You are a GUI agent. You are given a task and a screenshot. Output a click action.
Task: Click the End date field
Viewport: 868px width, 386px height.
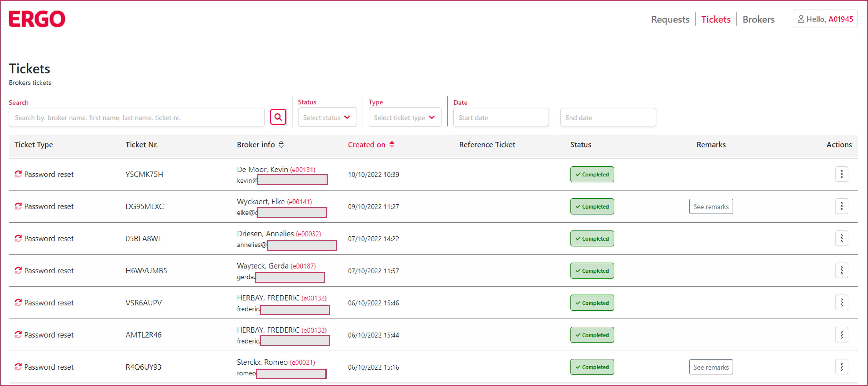click(608, 117)
